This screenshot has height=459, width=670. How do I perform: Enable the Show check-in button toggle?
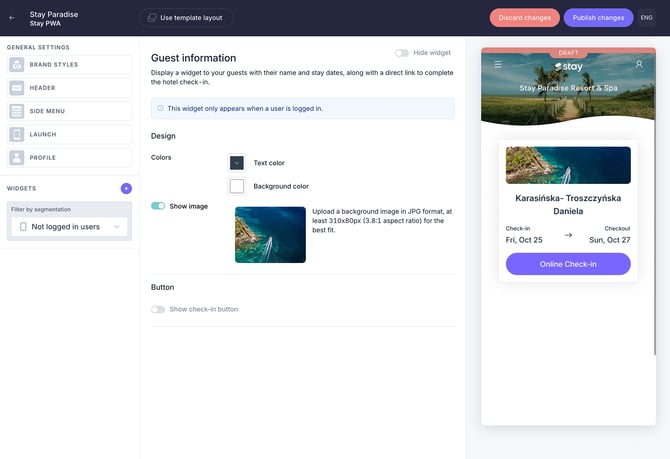point(158,309)
